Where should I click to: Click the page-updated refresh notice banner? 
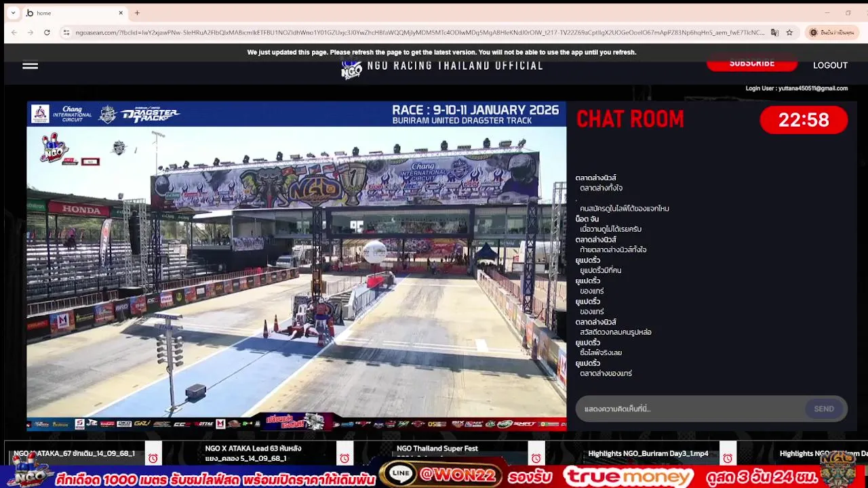point(441,52)
